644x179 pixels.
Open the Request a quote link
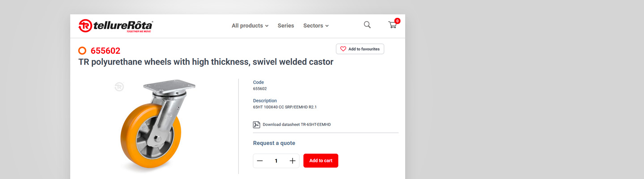click(274, 143)
